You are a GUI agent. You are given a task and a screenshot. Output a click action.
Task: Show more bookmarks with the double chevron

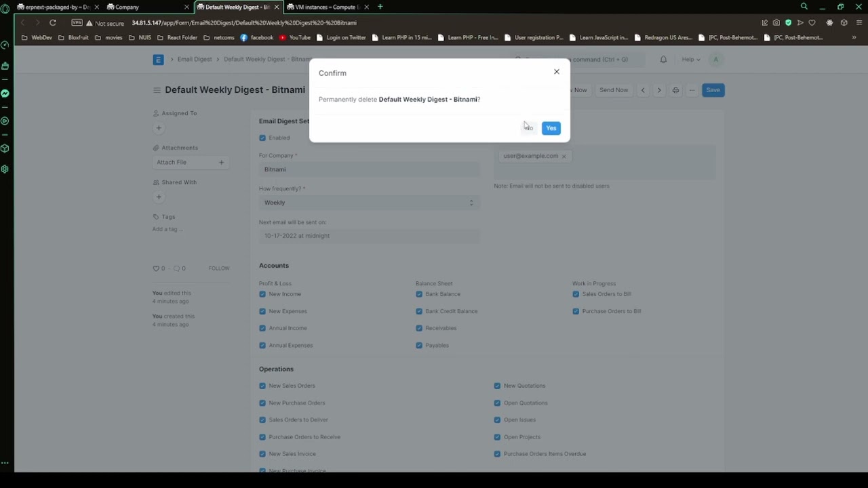854,38
